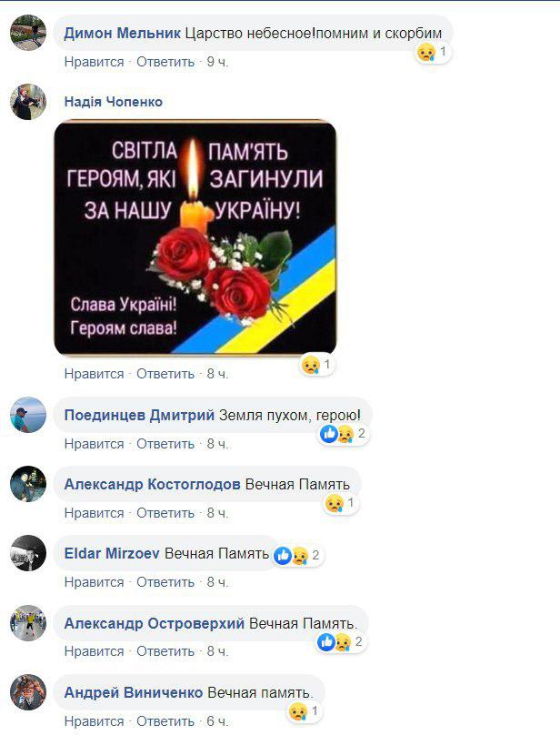Image resolution: width=560 pixels, height=735 pixels.
Task: Click Ответить under Eldar Mirzoev's comment
Action: [x=165, y=582]
